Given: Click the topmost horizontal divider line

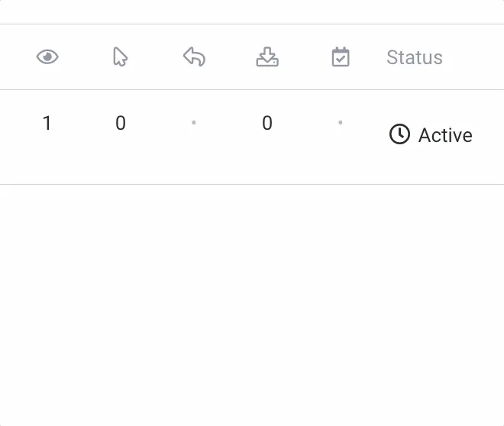Looking at the screenshot, I should pos(252,24).
